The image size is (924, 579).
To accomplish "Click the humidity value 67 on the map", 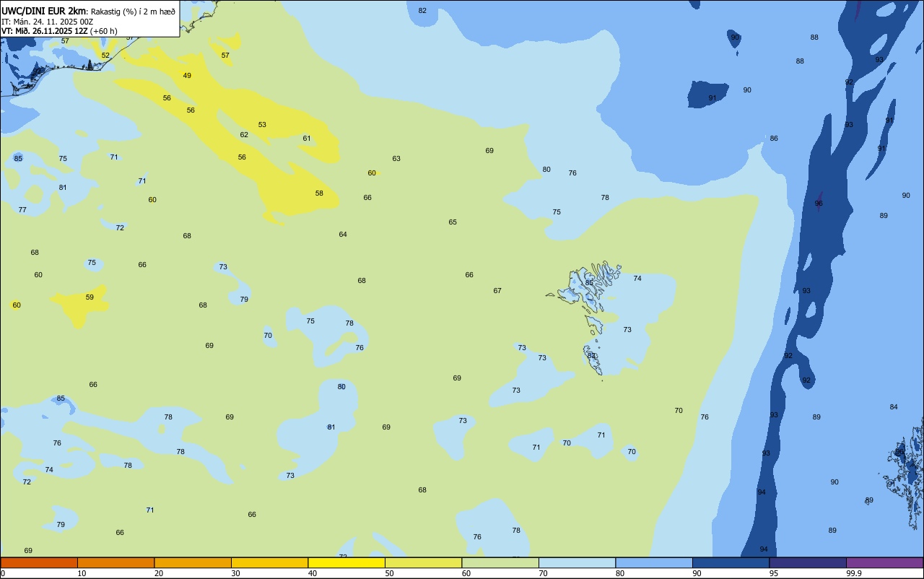I will (497, 291).
